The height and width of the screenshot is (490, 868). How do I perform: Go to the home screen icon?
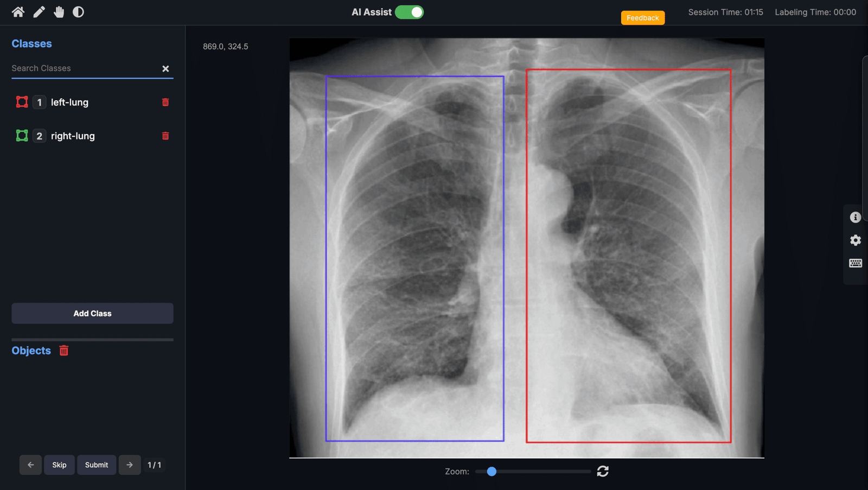(x=18, y=12)
